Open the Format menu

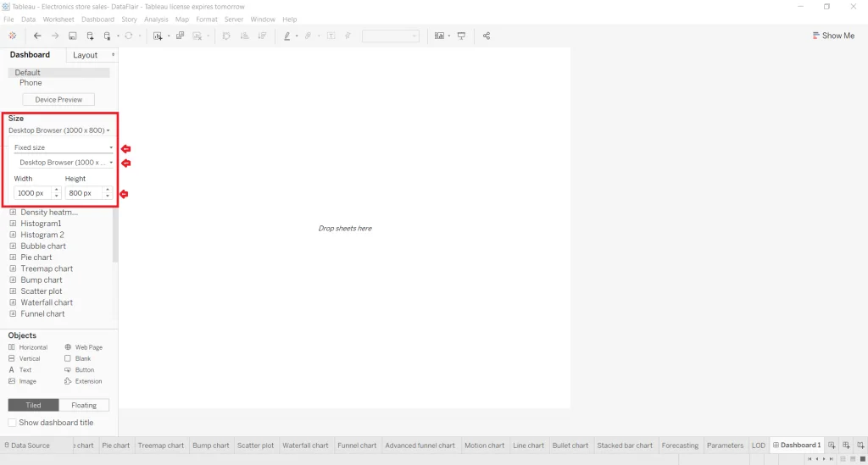[x=207, y=19]
